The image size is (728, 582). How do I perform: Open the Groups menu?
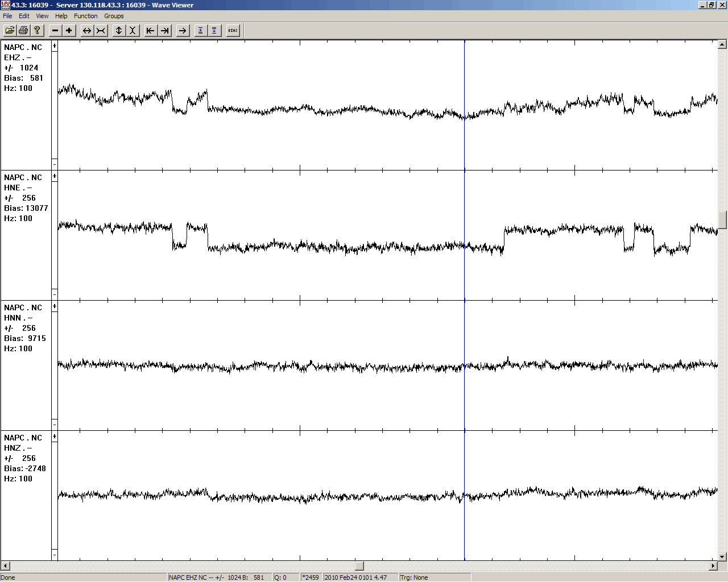click(x=114, y=16)
